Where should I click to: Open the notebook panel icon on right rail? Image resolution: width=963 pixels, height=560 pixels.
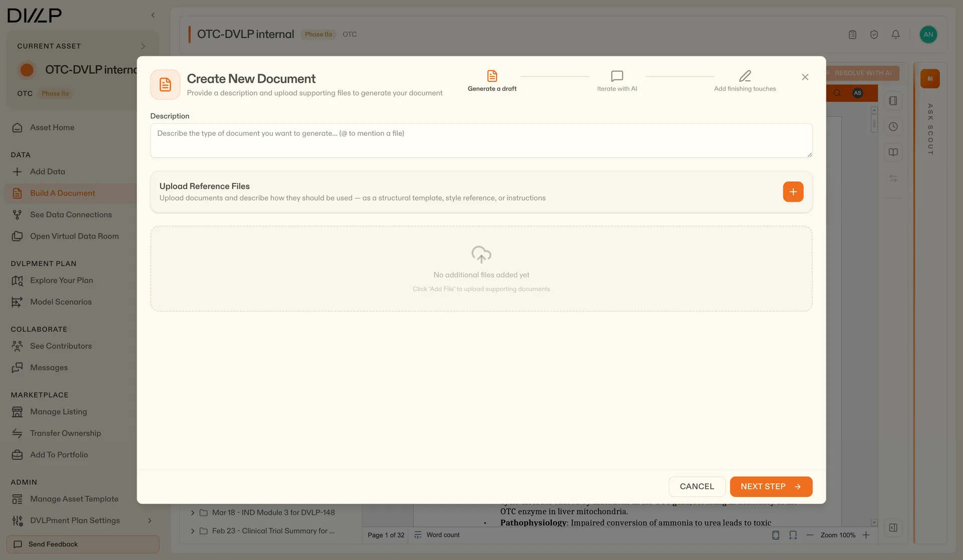(893, 101)
